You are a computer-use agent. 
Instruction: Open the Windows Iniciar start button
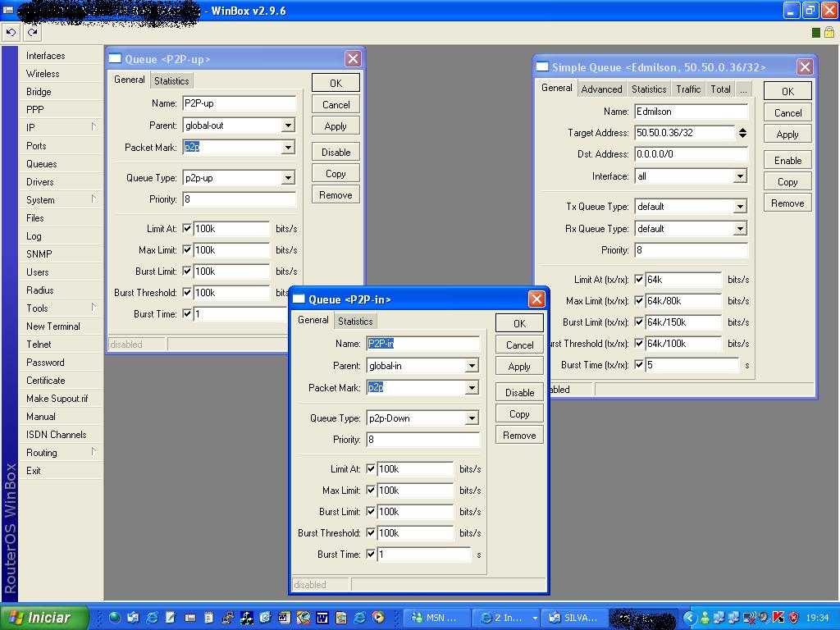[44, 618]
